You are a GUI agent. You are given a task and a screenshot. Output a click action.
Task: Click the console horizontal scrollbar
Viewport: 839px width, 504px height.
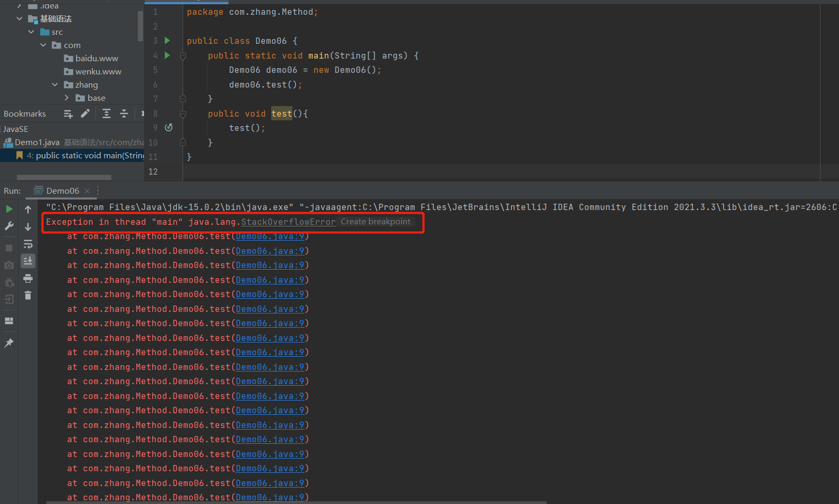tap(297, 502)
